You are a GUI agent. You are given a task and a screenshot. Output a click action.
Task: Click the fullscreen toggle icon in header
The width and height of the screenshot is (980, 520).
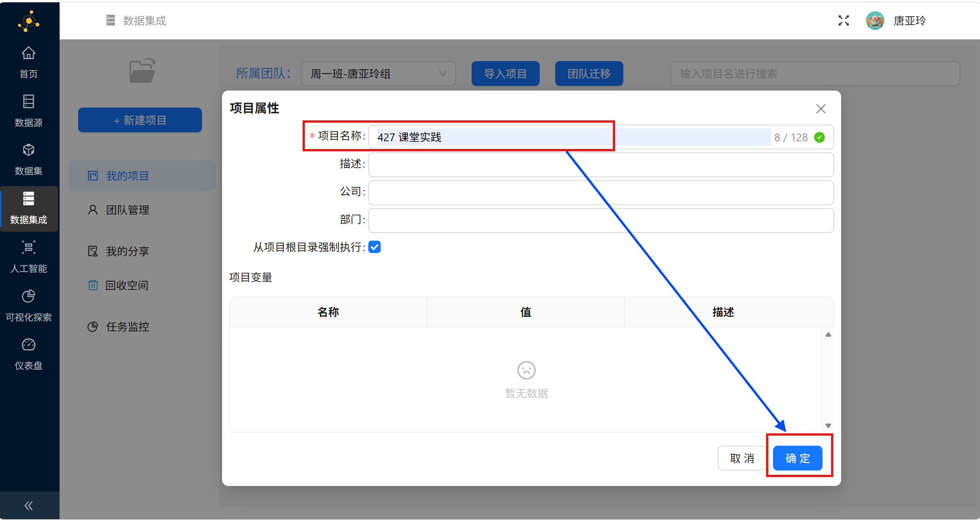tap(843, 21)
